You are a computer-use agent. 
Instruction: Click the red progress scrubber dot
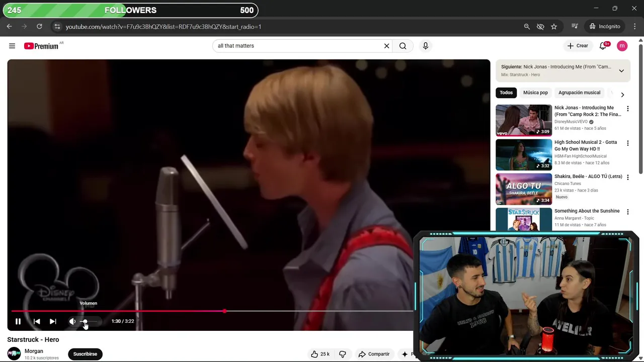[225, 311]
